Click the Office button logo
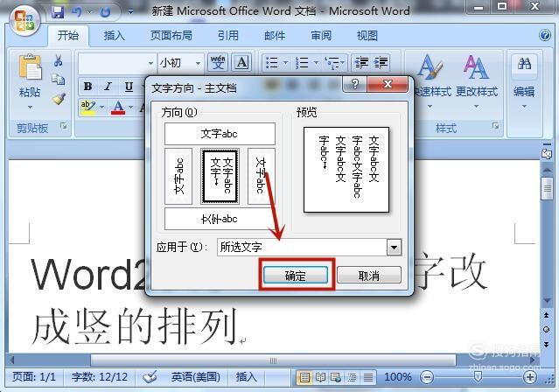Screen dimensions: 559x392 pos(24,20)
